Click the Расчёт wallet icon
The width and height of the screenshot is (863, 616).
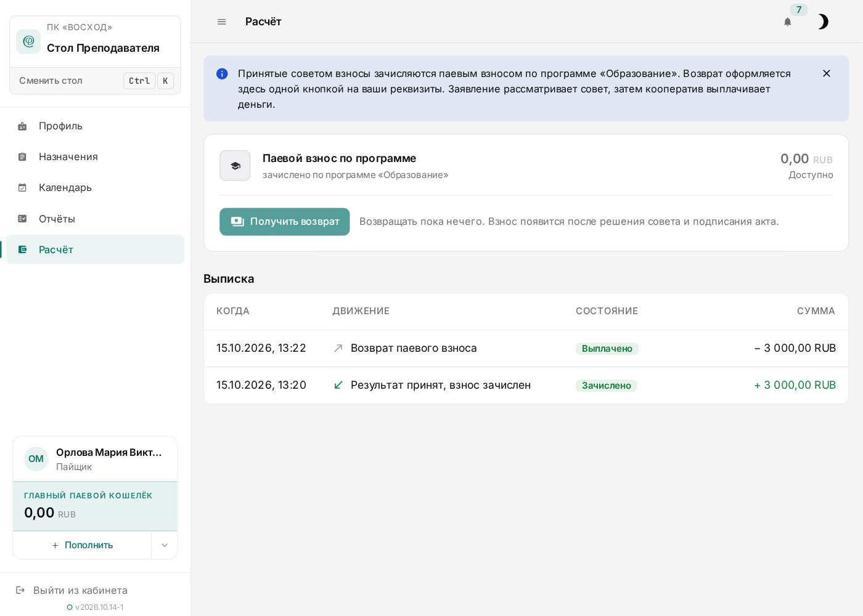coord(22,249)
